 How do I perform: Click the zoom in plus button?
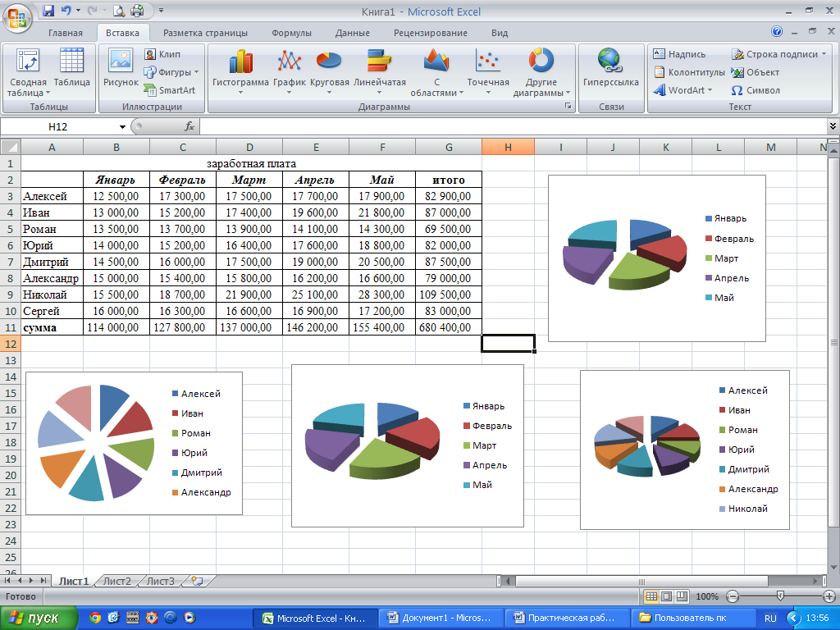[829, 596]
